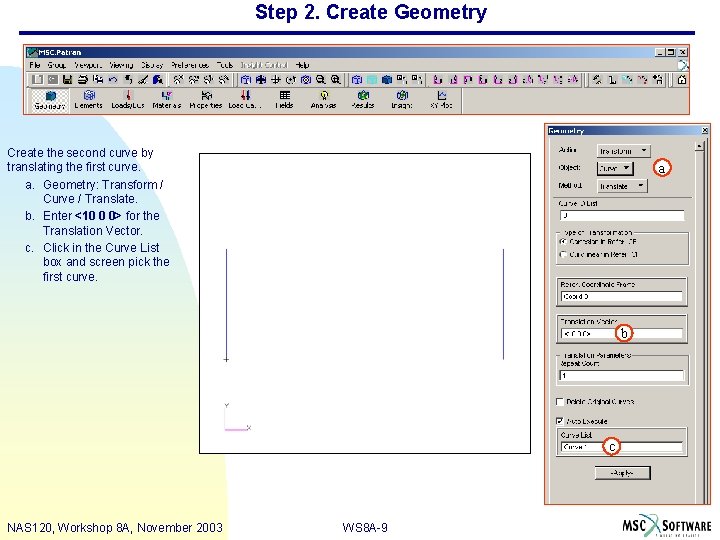Open the Action dropdown set to Transform
Viewport: 720px width, 540px height.
click(624, 151)
